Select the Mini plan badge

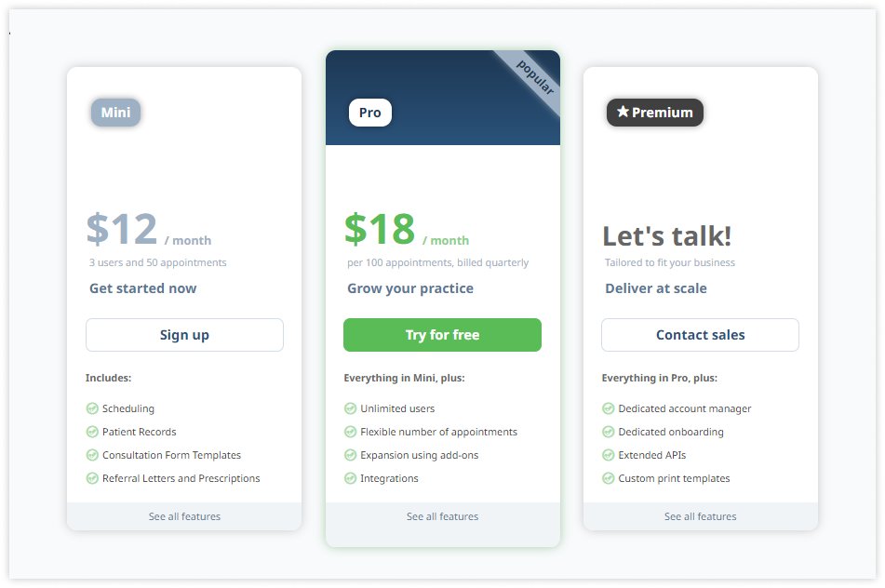[114, 112]
